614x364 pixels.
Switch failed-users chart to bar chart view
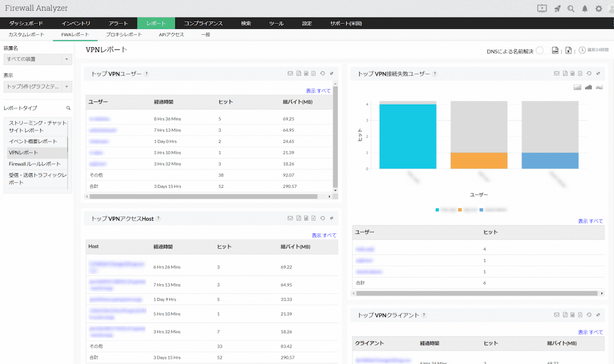(588, 88)
